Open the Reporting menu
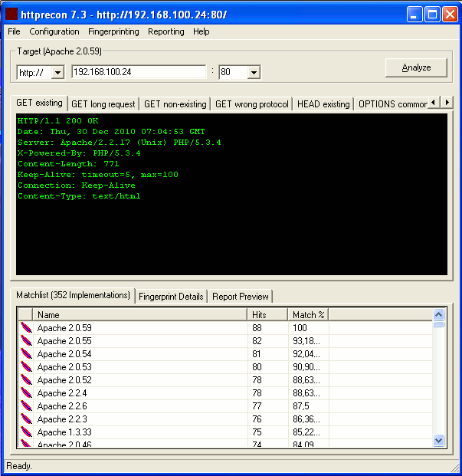Image resolution: width=462 pixels, height=476 pixels. [x=166, y=31]
